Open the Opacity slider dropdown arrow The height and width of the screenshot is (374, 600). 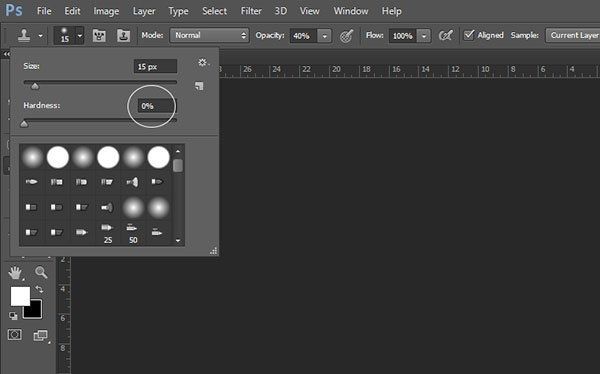click(x=324, y=36)
